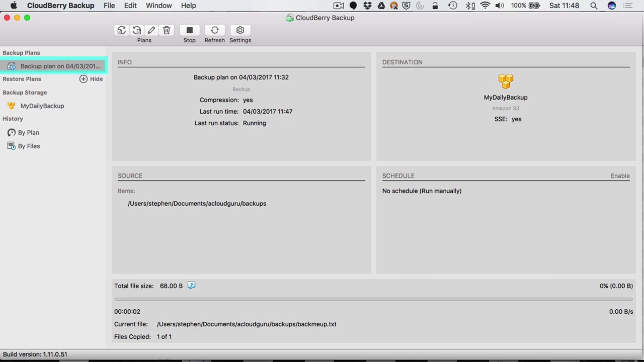Open Bluetooth status in menu bar
Viewport: 644px width, 362px height.
[x=470, y=6]
